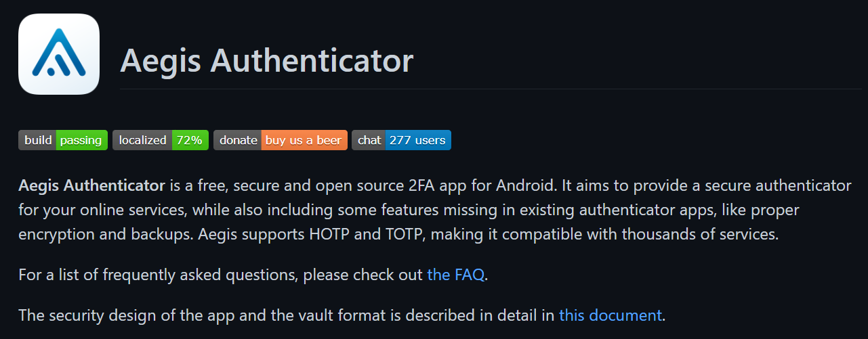Click the green '72%' localization value

point(190,140)
